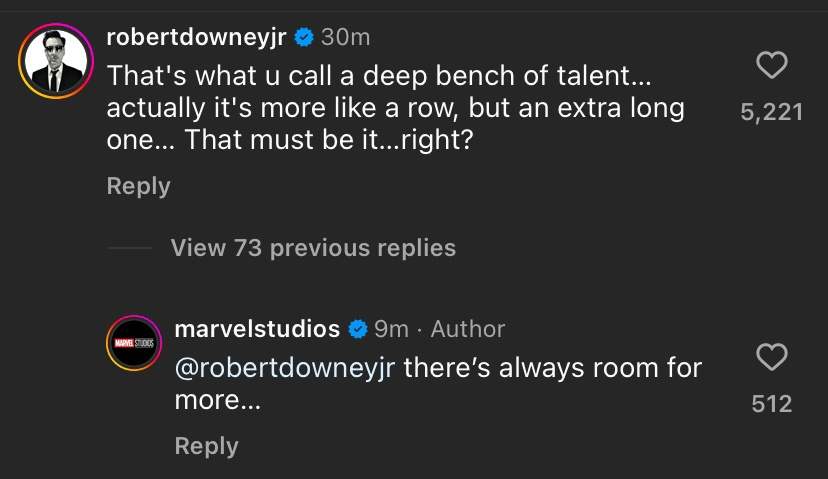The height and width of the screenshot is (479, 828).
Task: Reply to the marvelstudios comment
Action: (x=206, y=446)
